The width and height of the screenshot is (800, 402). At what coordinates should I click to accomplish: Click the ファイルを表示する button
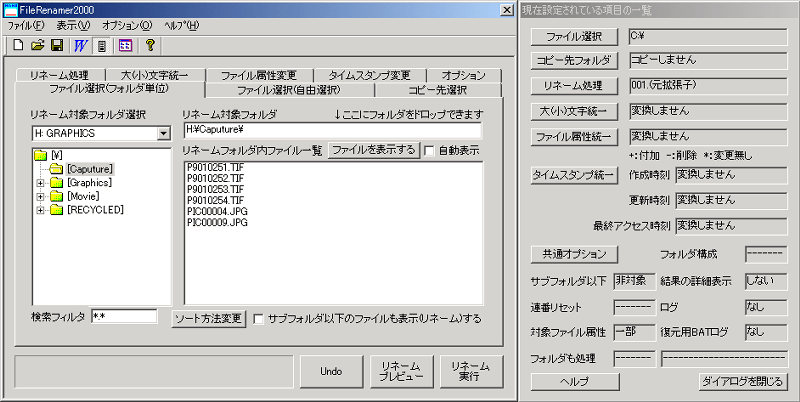tap(374, 150)
